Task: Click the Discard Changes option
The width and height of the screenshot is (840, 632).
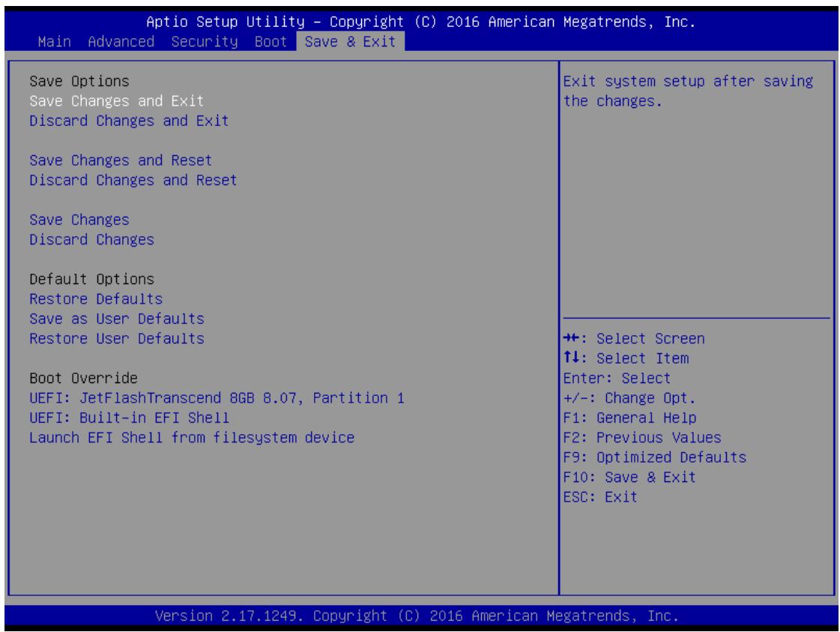Action: pos(91,240)
